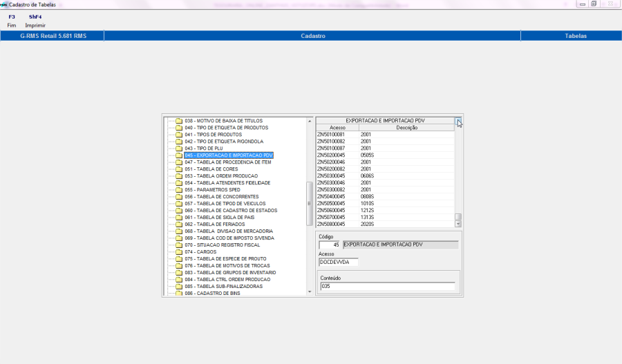This screenshot has height=364, width=622.
Task: Click folder icon for 043 - TIPO DE PLU
Action: pyautogui.click(x=179, y=149)
